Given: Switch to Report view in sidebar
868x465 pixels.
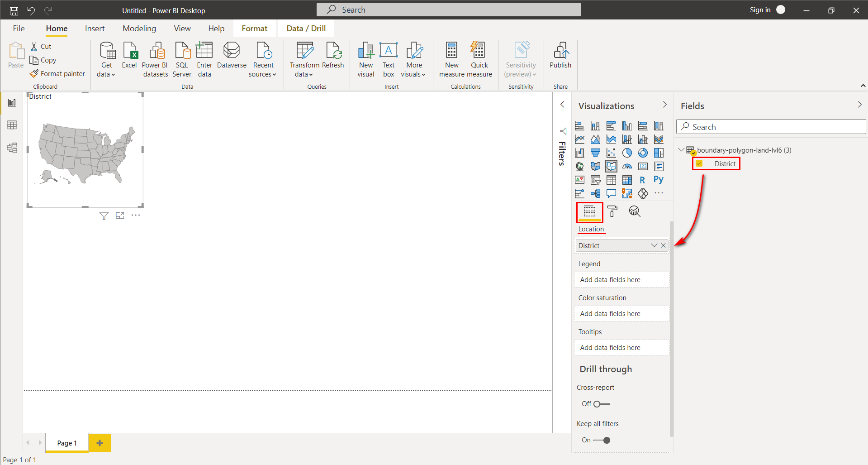Looking at the screenshot, I should [12, 103].
